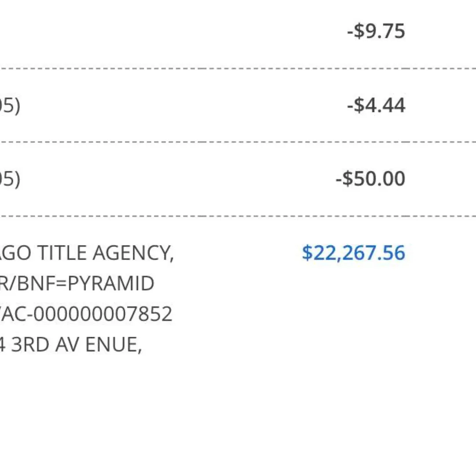Screen dimensions: 476x476
Task: Open the blue $22,267.56 amount link
Action: point(353,253)
